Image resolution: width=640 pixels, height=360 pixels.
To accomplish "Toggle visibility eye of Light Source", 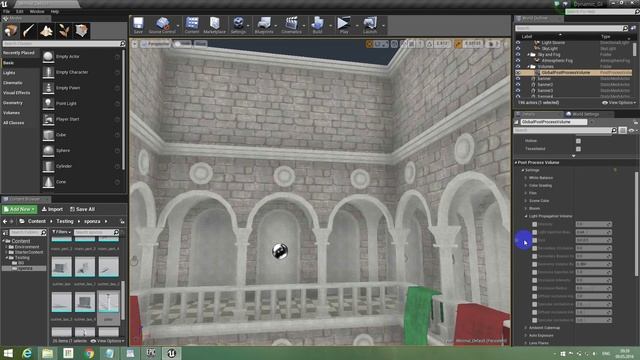I will pyautogui.click(x=518, y=42).
